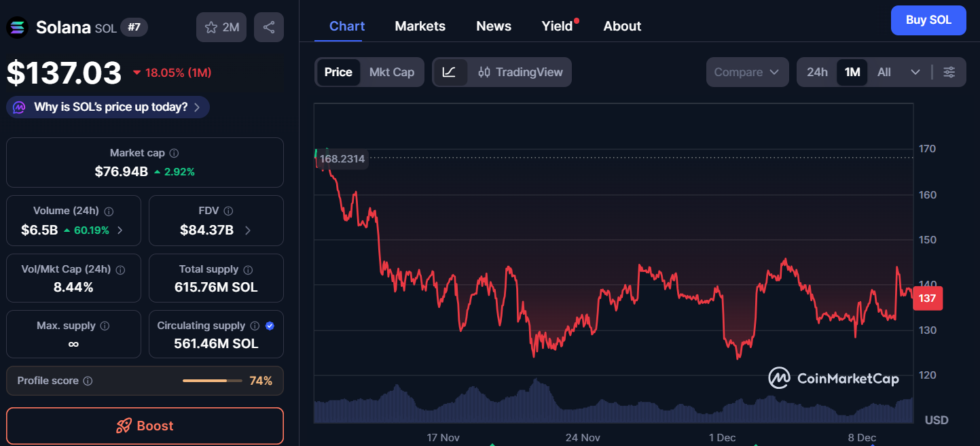The image size is (980, 446).
Task: Switch to the Markets tab
Action: (x=420, y=26)
